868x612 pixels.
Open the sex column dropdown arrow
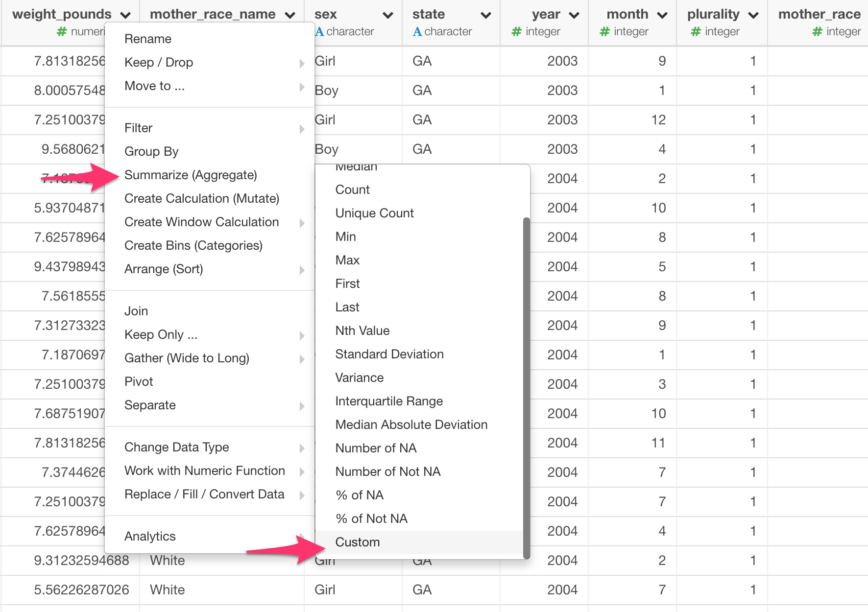coord(388,15)
